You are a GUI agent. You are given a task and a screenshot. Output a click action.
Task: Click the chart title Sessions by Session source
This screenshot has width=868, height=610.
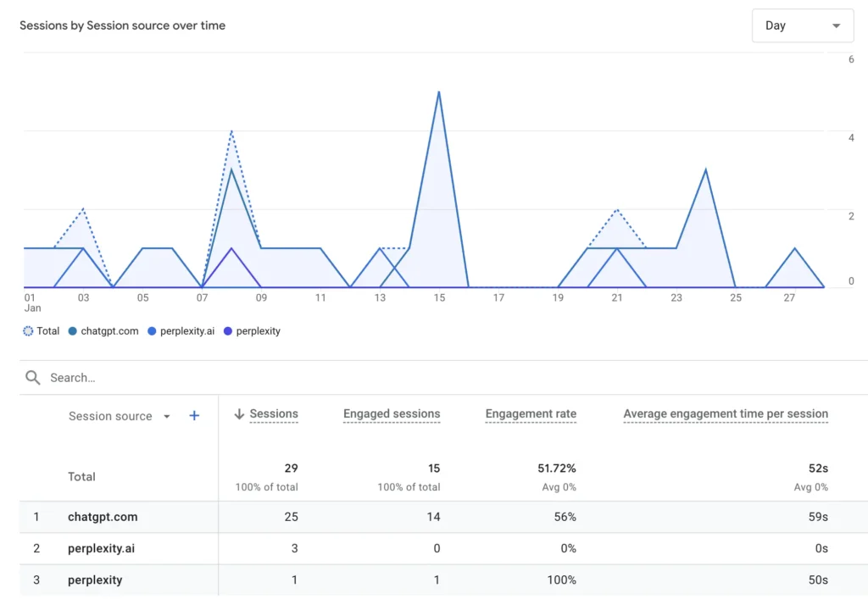[x=122, y=25]
